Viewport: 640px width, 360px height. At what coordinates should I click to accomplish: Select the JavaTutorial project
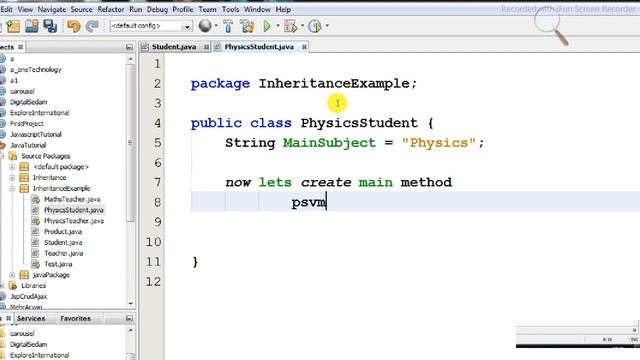tap(28, 145)
